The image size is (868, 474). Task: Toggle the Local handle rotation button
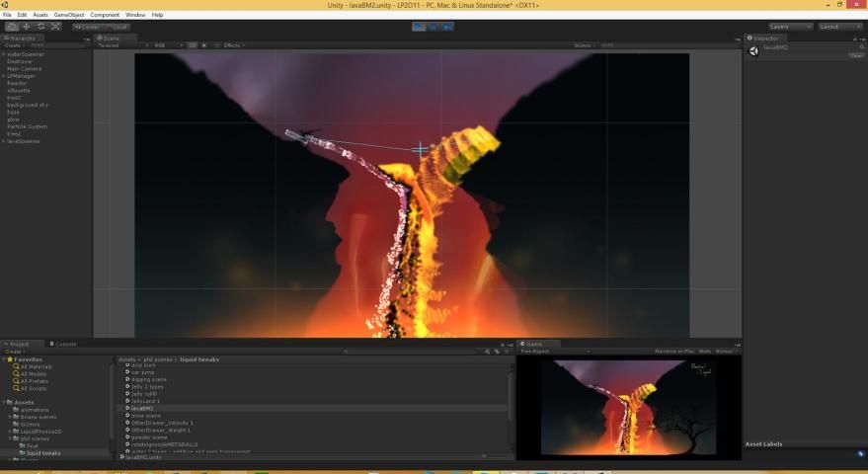coord(117,27)
